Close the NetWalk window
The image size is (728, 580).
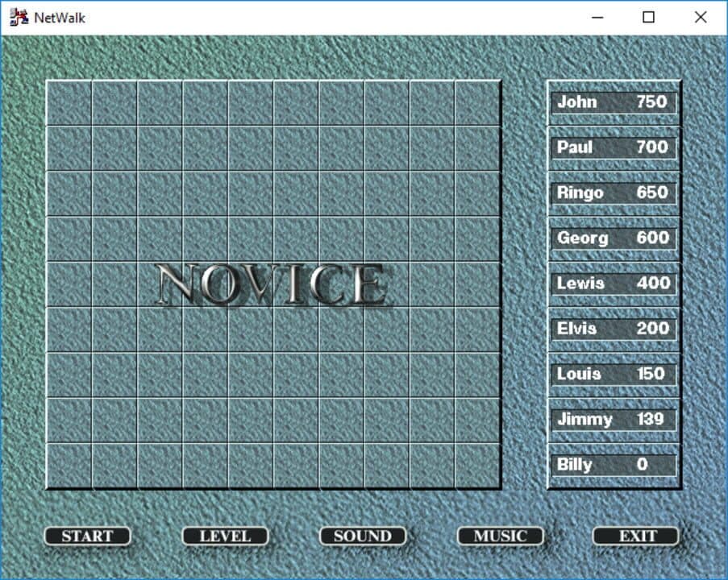tap(701, 18)
